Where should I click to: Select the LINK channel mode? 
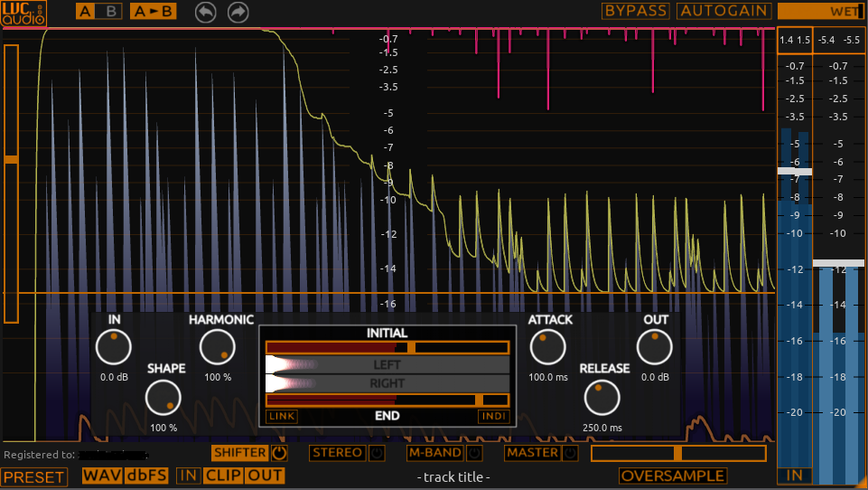(x=282, y=416)
